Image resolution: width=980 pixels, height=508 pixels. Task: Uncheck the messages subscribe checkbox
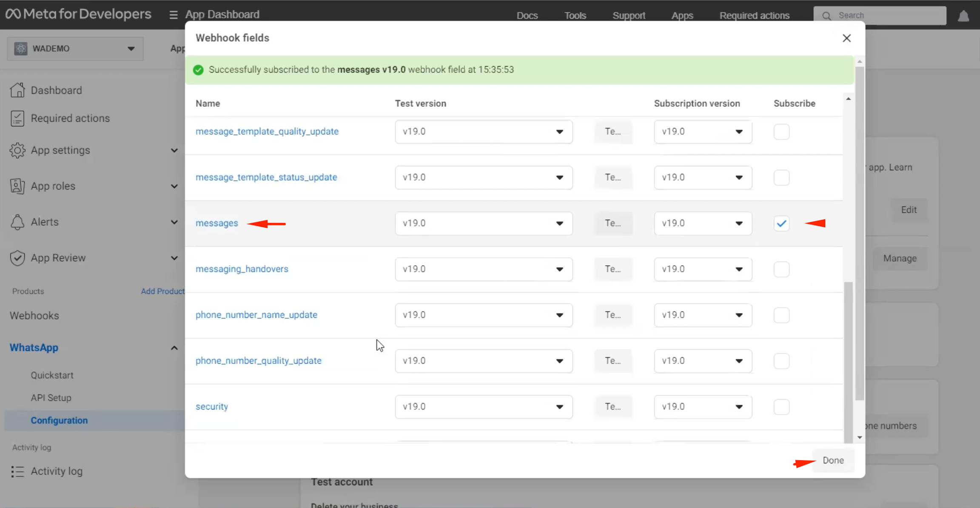[x=781, y=223]
